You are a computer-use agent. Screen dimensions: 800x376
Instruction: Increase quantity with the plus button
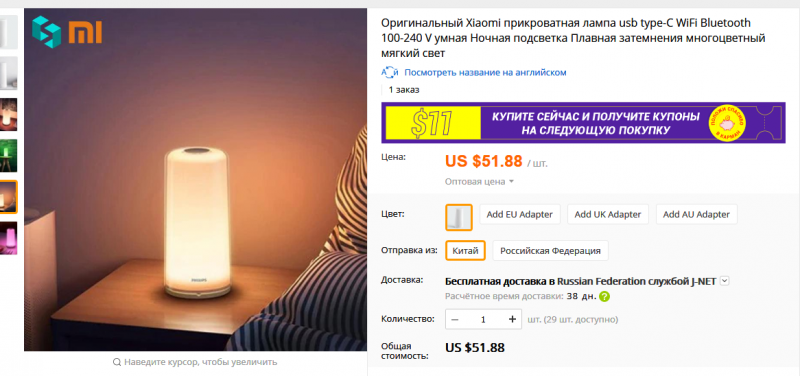click(512, 319)
